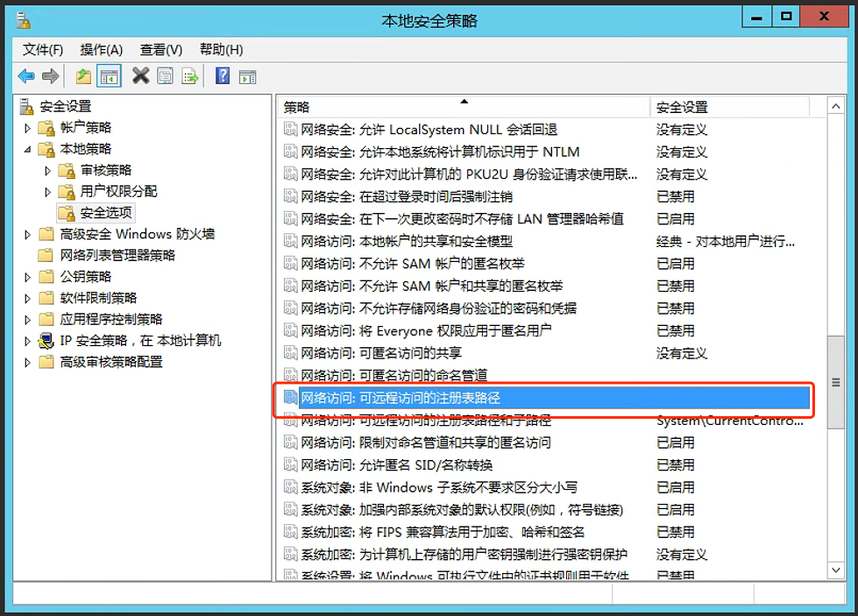Click the Up one level folder icon

tap(83, 76)
